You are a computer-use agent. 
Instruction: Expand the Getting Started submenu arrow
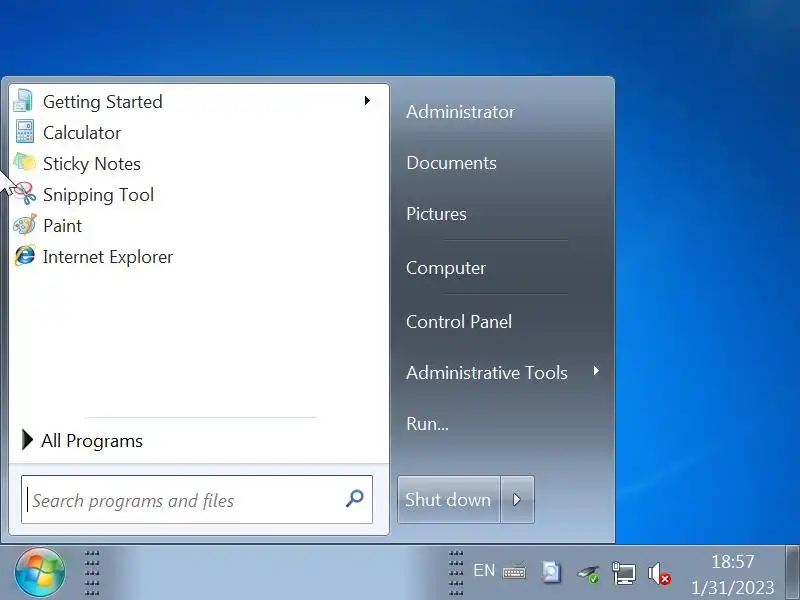point(367,101)
